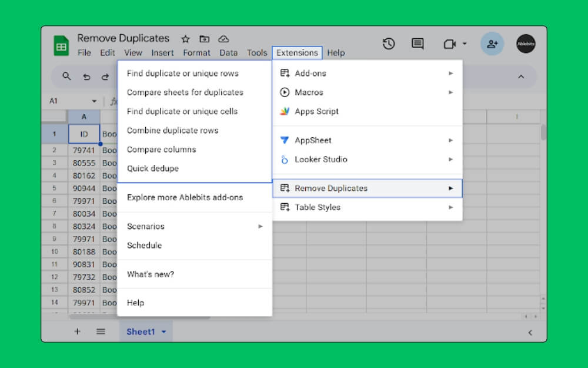This screenshot has width=588, height=368.
Task: Click the Undo icon
Action: tap(86, 76)
